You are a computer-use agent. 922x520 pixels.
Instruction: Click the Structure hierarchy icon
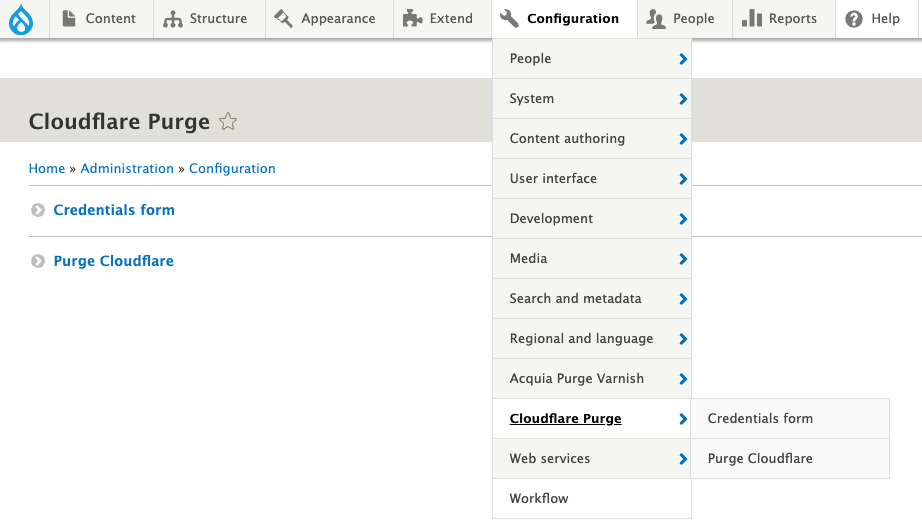coord(173,19)
